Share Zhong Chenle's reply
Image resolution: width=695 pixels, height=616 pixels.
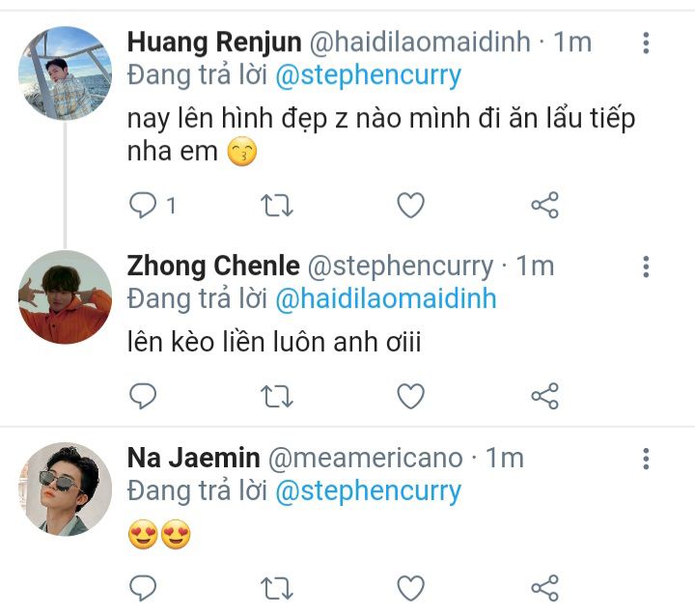(x=544, y=395)
